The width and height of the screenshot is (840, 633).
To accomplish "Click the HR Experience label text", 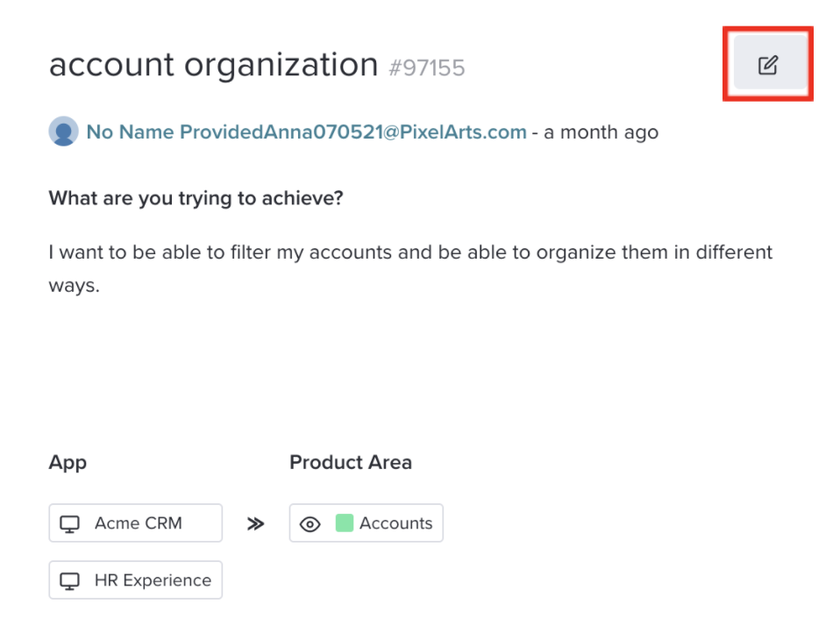I will tap(153, 580).
